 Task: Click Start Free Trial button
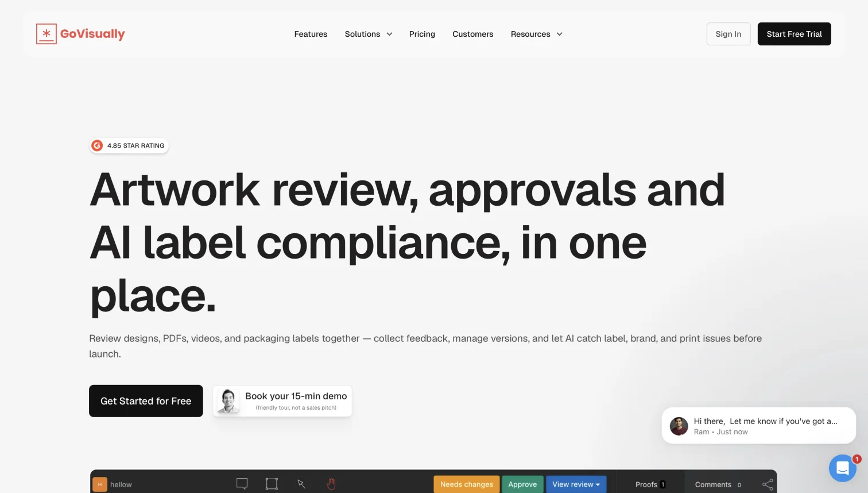[x=794, y=34]
